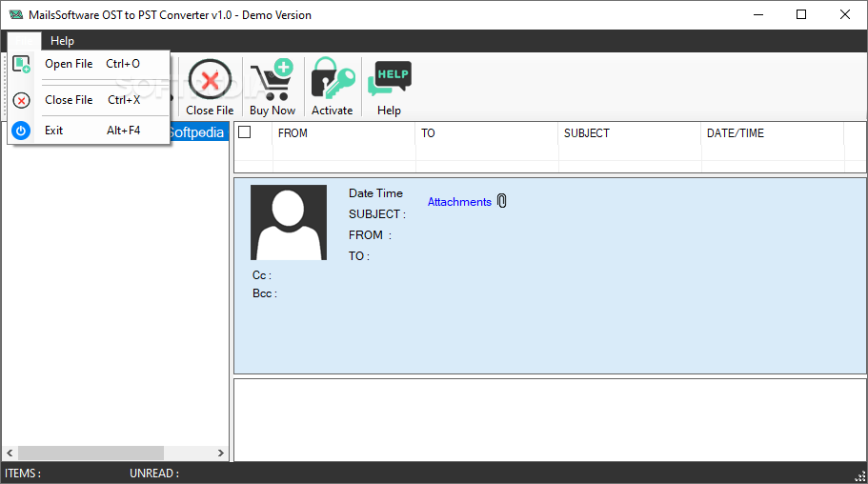868x484 pixels.
Task: Click the ITEMS status bar label
Action: pos(23,474)
